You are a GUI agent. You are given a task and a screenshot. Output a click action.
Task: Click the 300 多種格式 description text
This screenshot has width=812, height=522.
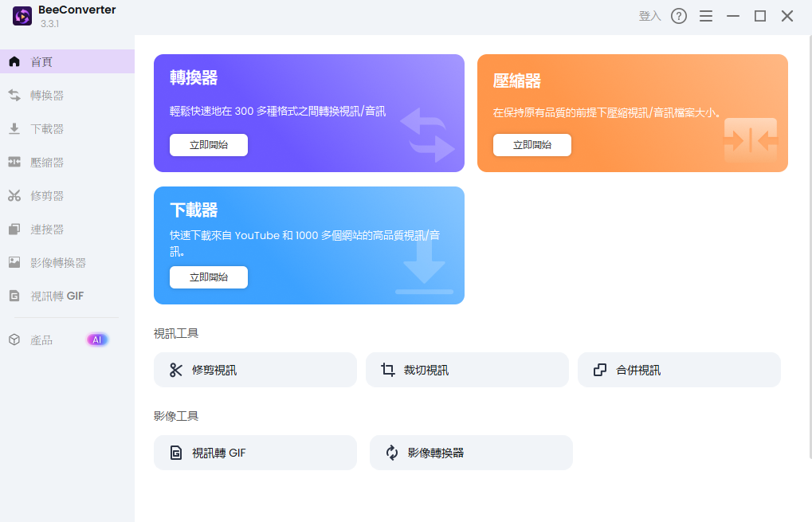click(x=277, y=112)
